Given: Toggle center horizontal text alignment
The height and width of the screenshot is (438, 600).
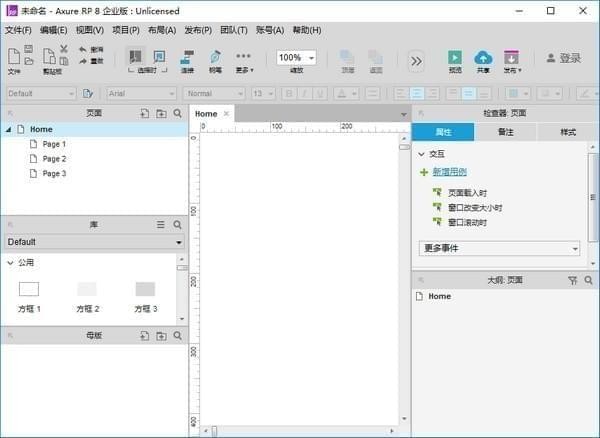Looking at the screenshot, I should coord(417,94).
